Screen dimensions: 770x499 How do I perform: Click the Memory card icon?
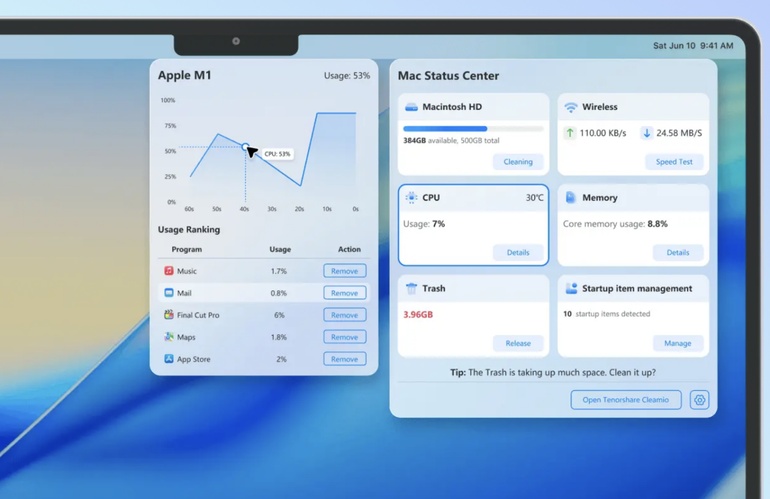(571, 198)
